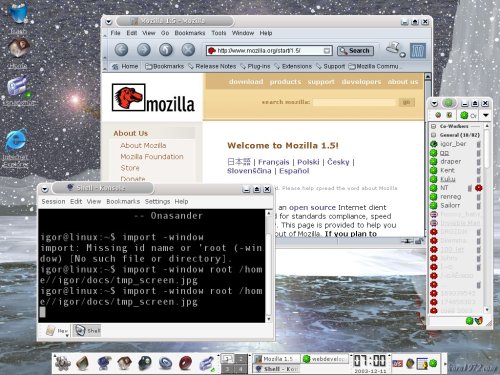The width and height of the screenshot is (500, 375).
Task: Click the red Mozilla dinosaur logo
Action: (128, 97)
